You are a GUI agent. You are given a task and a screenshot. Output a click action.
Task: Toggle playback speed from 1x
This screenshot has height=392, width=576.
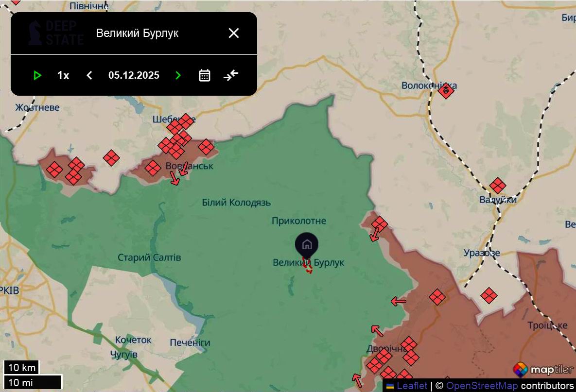pyautogui.click(x=62, y=75)
